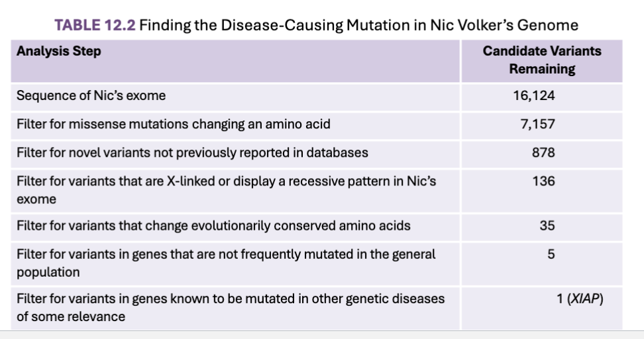
Task: Select the cell containing value 5
Action: tap(542, 264)
